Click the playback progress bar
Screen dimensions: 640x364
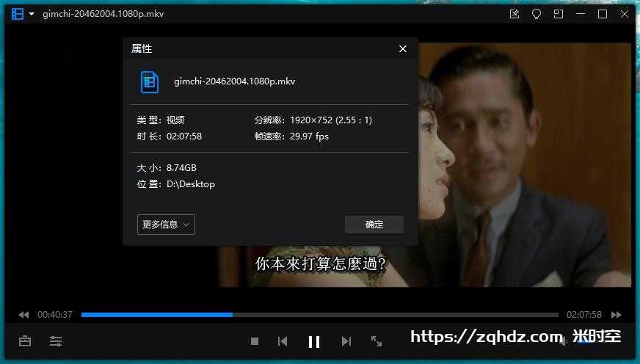coord(319,315)
